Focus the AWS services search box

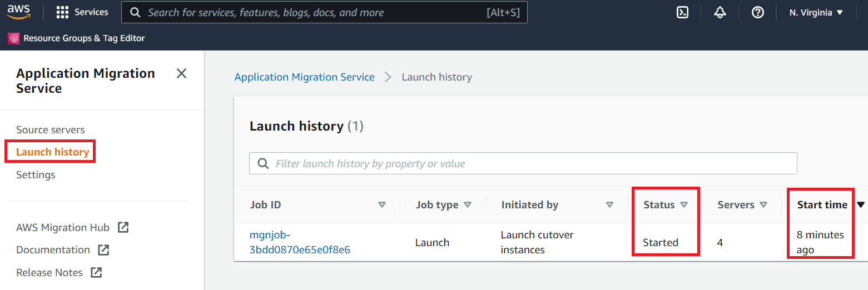[x=324, y=12]
